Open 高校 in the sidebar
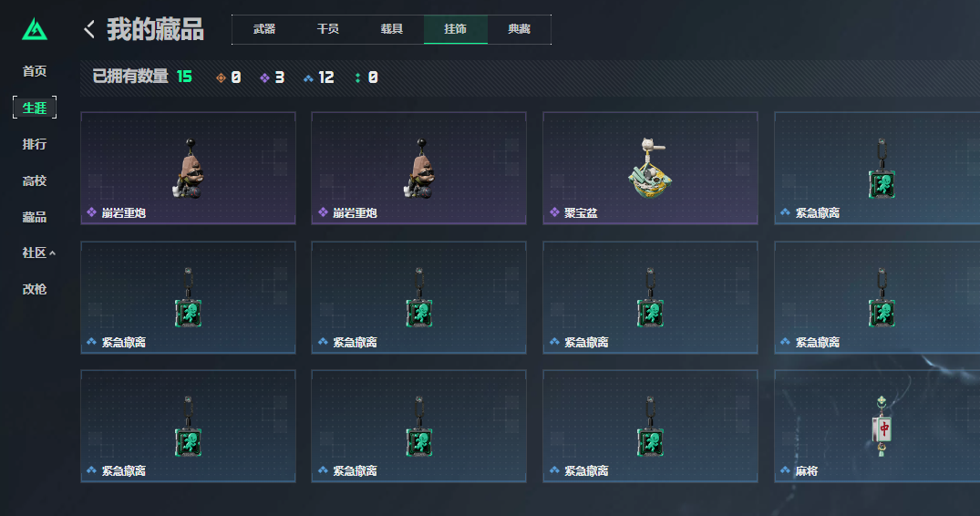 click(35, 181)
